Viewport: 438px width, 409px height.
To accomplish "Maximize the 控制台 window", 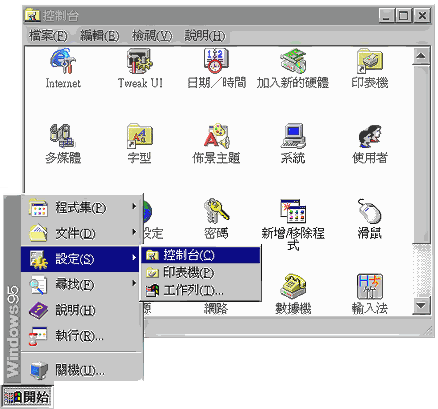I will (x=403, y=15).
